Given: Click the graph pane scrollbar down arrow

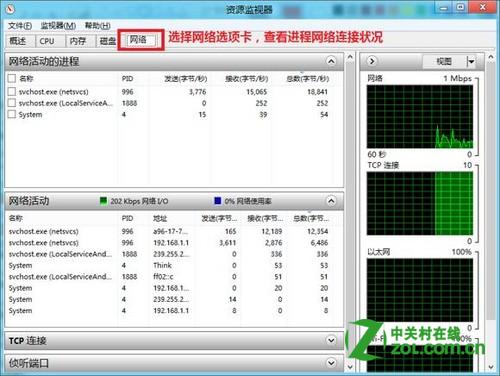Looking at the screenshot, I should pyautogui.click(x=491, y=367).
